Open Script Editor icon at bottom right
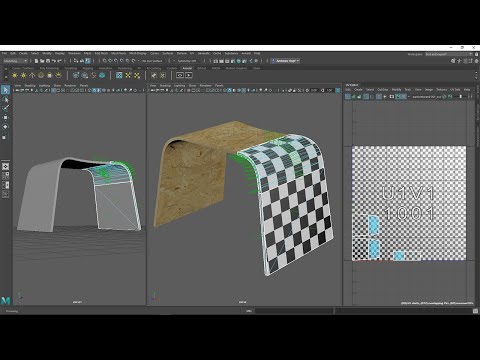Image resolution: width=480 pixels, height=360 pixels. coord(475,311)
